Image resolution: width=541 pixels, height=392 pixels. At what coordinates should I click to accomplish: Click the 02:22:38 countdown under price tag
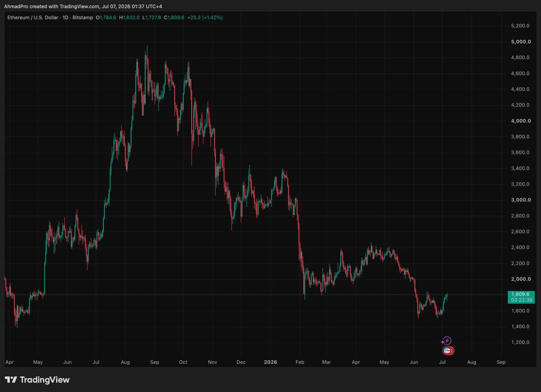pyautogui.click(x=520, y=300)
